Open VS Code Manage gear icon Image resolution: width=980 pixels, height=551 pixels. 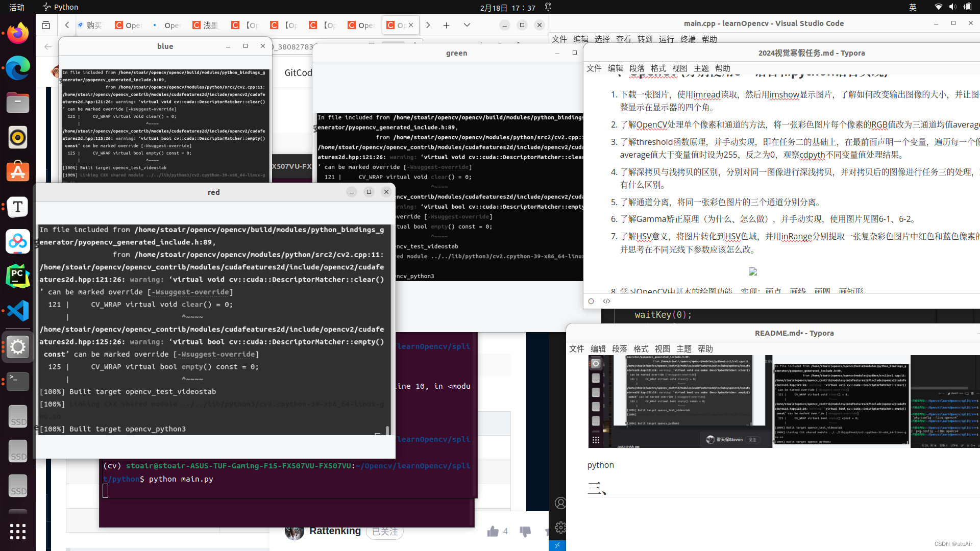(x=560, y=528)
